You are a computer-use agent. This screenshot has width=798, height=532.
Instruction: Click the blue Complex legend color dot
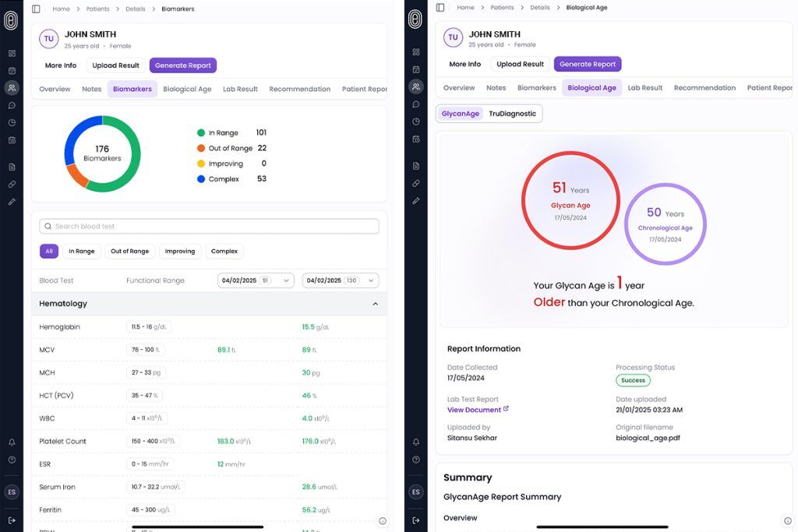click(201, 179)
